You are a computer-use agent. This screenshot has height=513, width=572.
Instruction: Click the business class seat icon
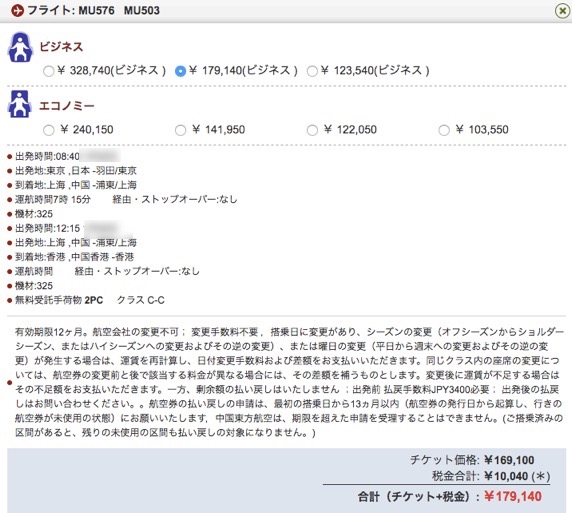pos(20,47)
